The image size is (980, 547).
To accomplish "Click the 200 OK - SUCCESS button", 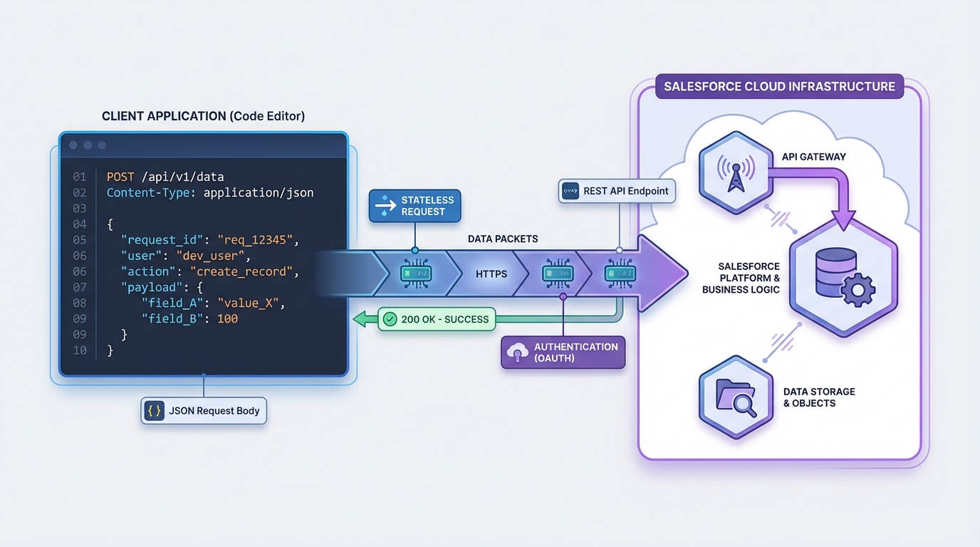I will (436, 319).
